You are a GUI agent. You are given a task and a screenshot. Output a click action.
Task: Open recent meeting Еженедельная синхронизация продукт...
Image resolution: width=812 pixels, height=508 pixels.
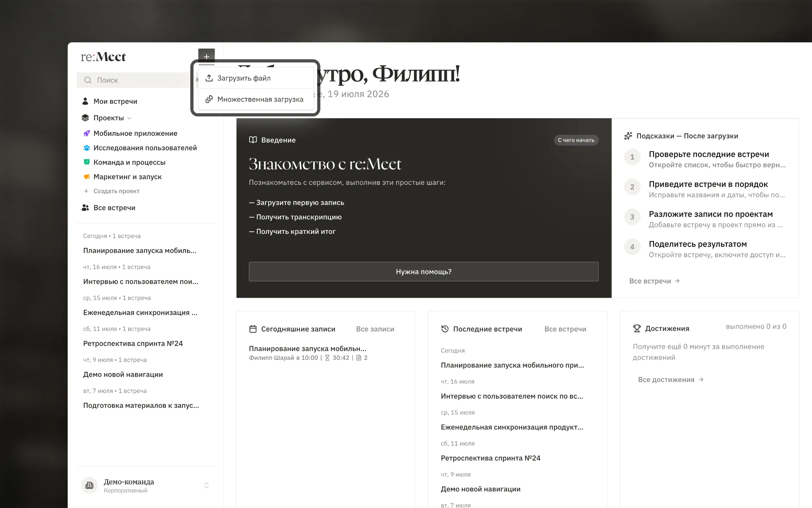(512, 428)
